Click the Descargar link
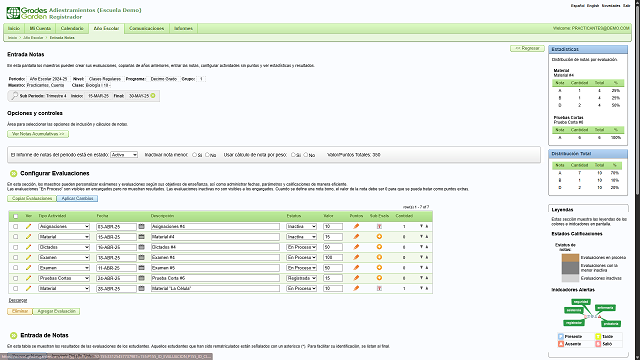The image size is (640, 360). click(18, 300)
